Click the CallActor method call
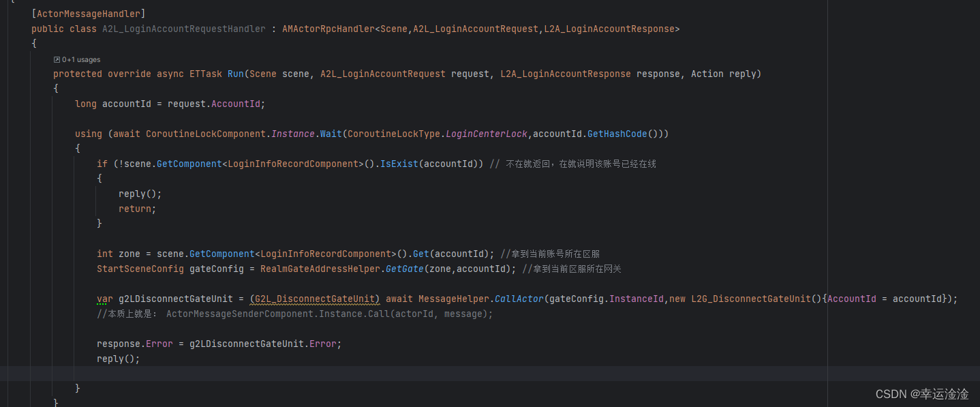 point(519,299)
